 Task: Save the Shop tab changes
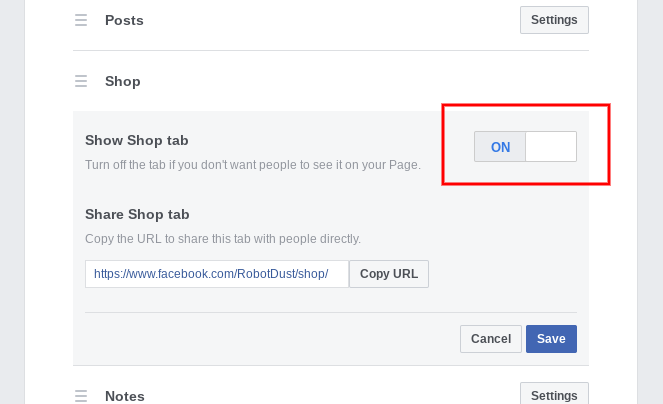coord(551,339)
